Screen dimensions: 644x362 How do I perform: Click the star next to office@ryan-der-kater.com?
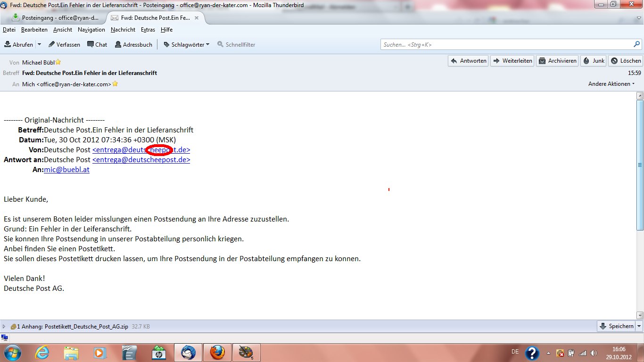click(115, 84)
